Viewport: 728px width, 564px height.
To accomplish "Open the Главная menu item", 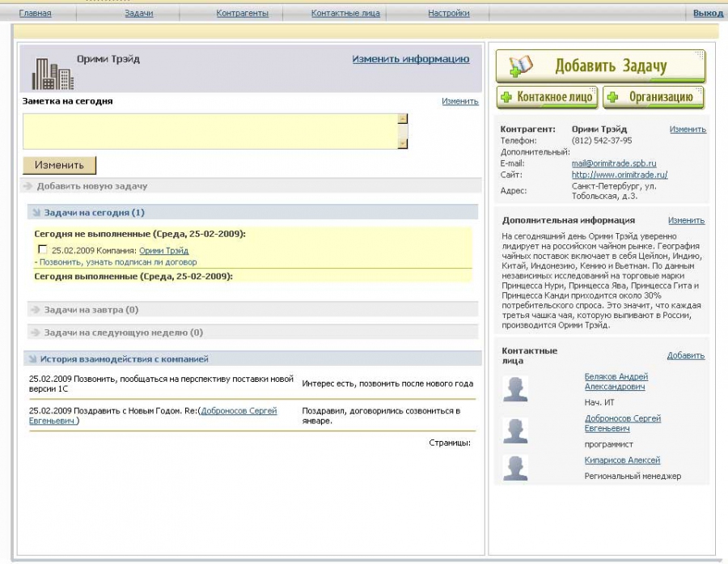I will click(x=36, y=14).
